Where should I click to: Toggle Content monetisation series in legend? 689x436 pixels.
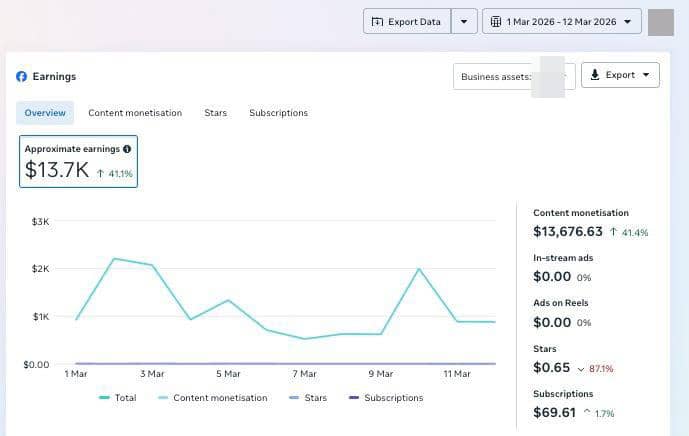(x=212, y=398)
